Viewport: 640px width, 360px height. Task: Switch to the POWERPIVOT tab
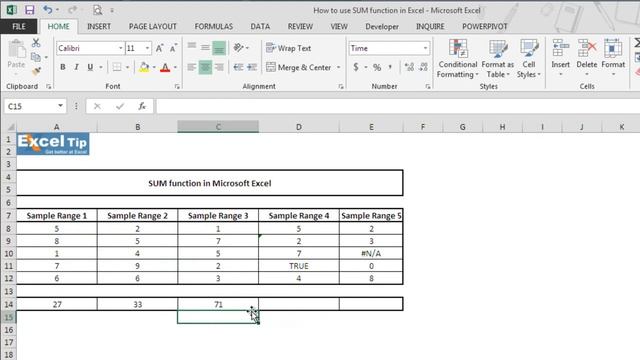[x=484, y=27]
